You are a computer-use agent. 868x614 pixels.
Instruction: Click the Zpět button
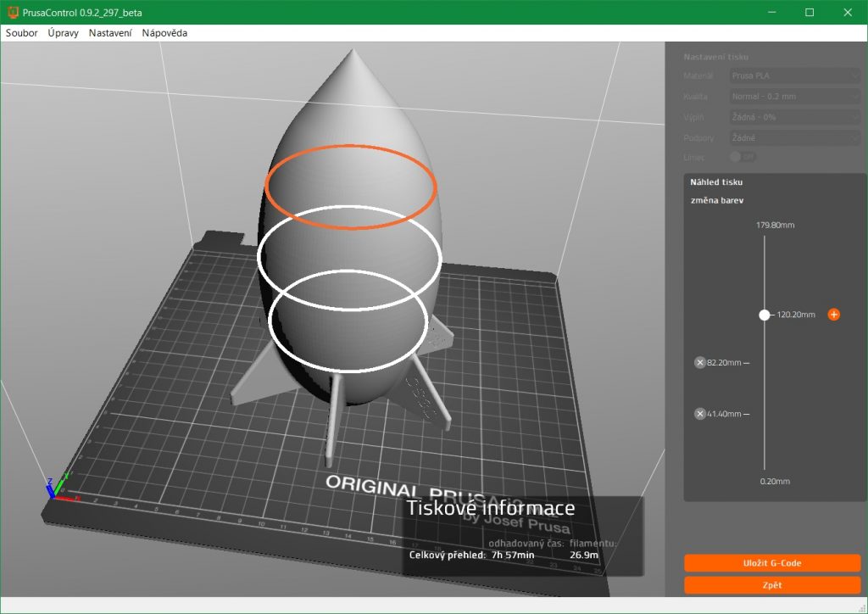(x=772, y=584)
